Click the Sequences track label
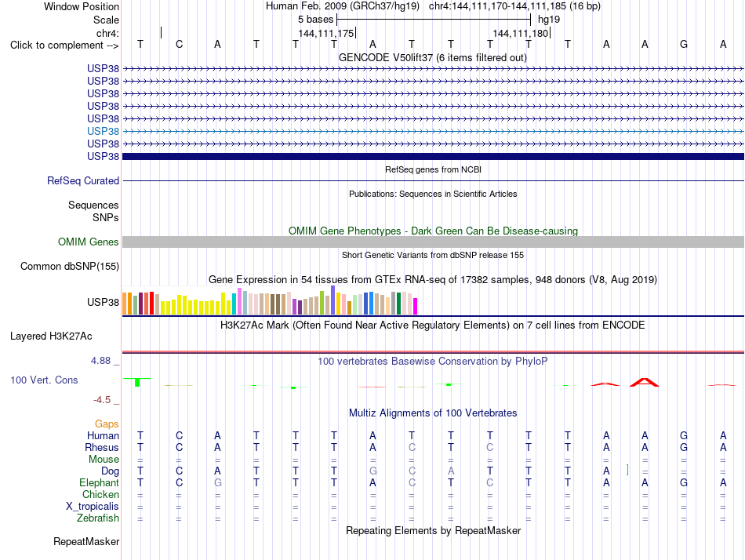 (x=93, y=205)
